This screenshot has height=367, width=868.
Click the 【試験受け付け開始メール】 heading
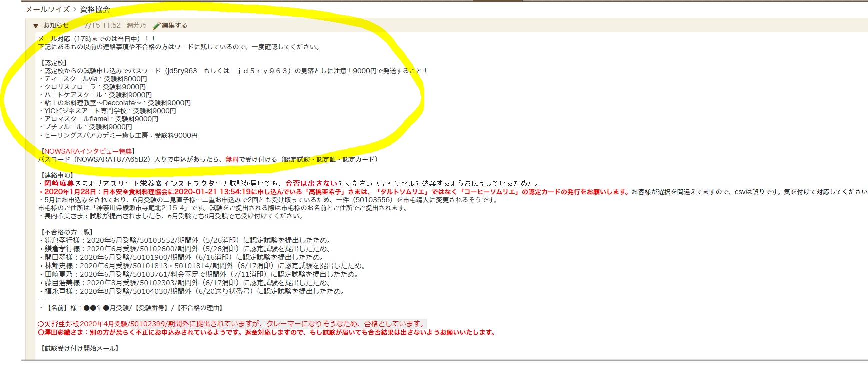click(80, 348)
